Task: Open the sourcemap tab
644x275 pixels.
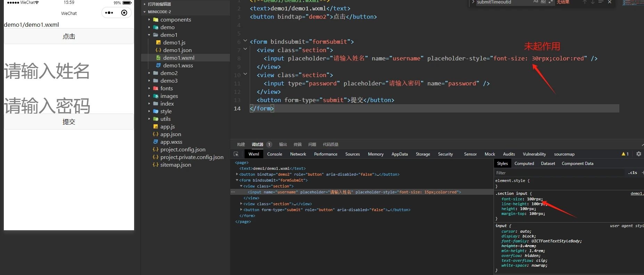Action: (564, 154)
